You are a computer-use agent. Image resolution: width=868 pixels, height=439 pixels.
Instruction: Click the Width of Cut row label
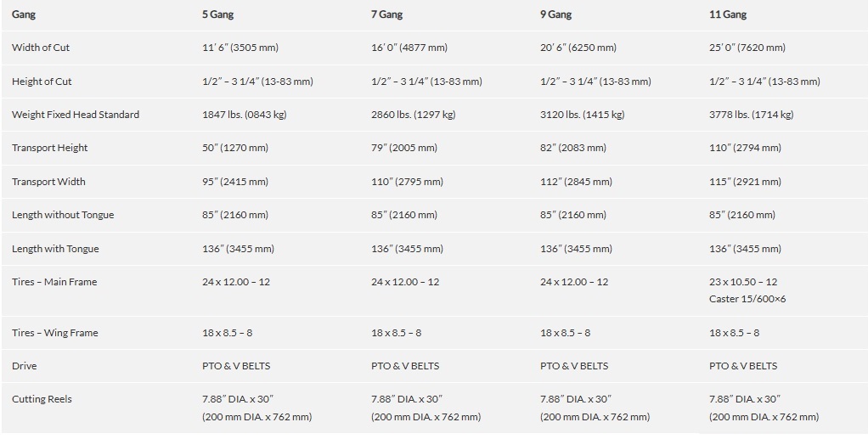tap(41, 48)
